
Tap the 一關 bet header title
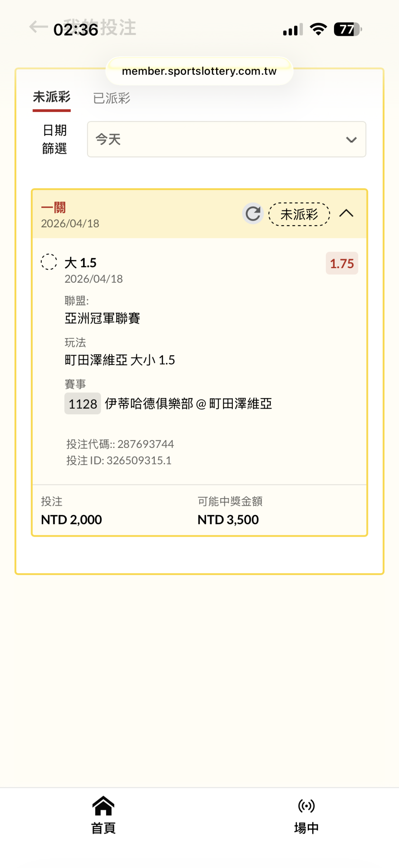54,207
